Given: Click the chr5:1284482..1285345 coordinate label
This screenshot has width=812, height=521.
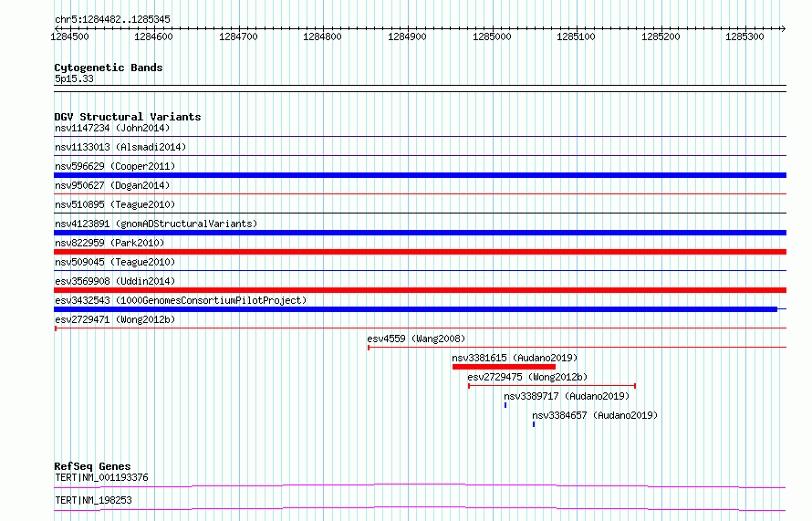Looking at the screenshot, I should (112, 19).
